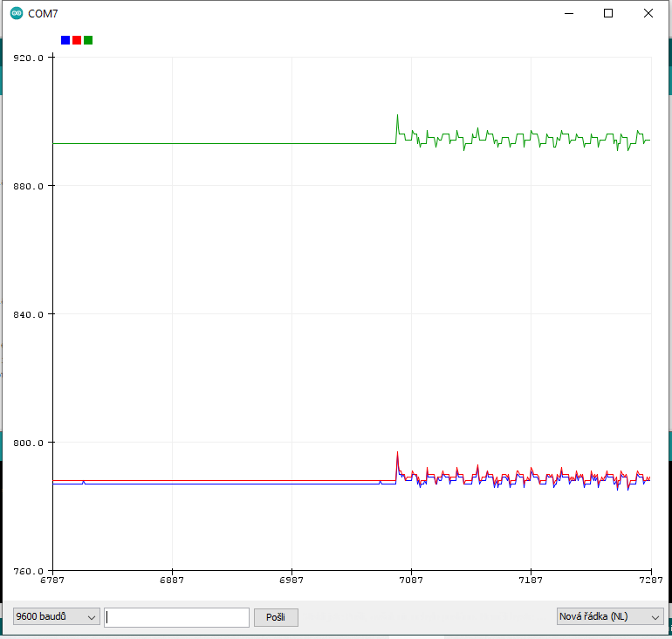Click the blue legend square
Screen dimensions: 672x639
(x=65, y=40)
